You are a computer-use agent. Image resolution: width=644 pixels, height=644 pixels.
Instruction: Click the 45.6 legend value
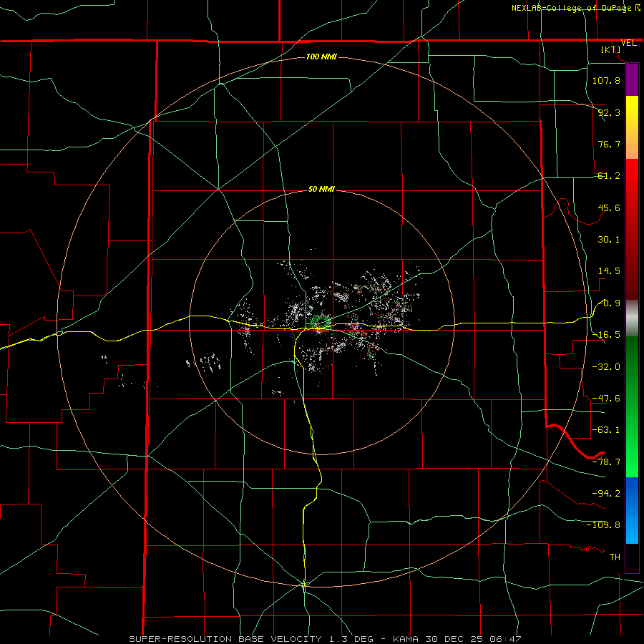point(609,208)
